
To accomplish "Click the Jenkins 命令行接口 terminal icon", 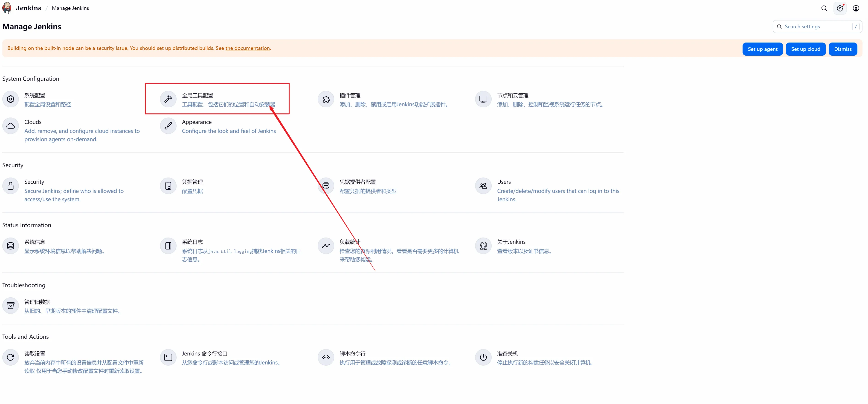I will click(168, 357).
